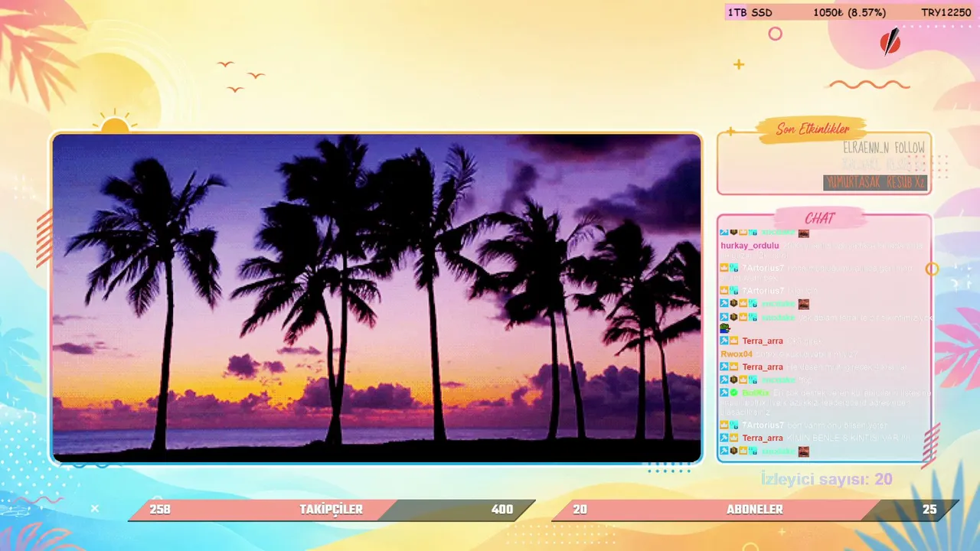Viewport: 980px width, 551px height.
Task: Click the ELRAENN_N FOLLOW event
Action: 884,148
